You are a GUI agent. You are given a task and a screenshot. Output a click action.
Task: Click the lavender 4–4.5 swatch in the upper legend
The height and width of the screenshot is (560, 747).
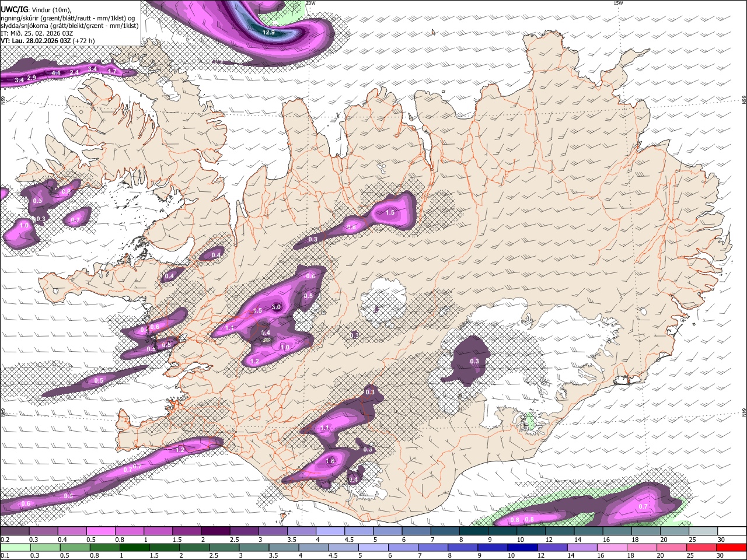point(330,531)
